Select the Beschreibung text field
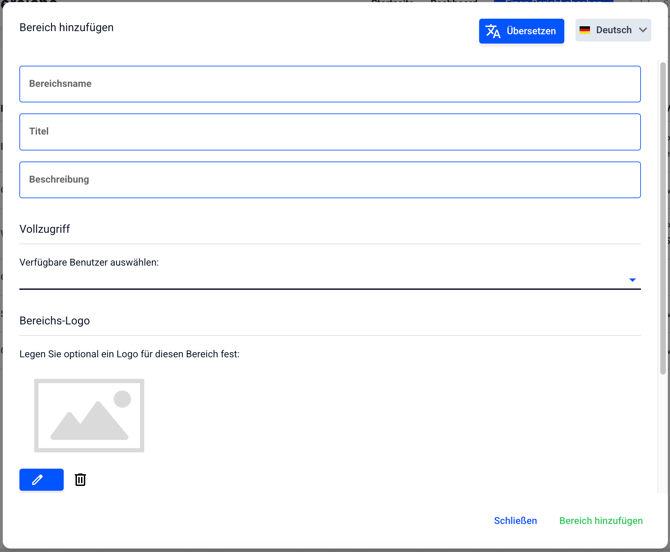 pyautogui.click(x=330, y=180)
